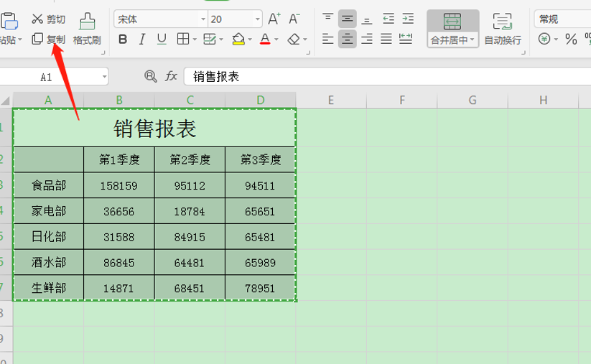The image size is (591, 364).
Task: Click the zoom magnifier beside fx
Action: 150,77
